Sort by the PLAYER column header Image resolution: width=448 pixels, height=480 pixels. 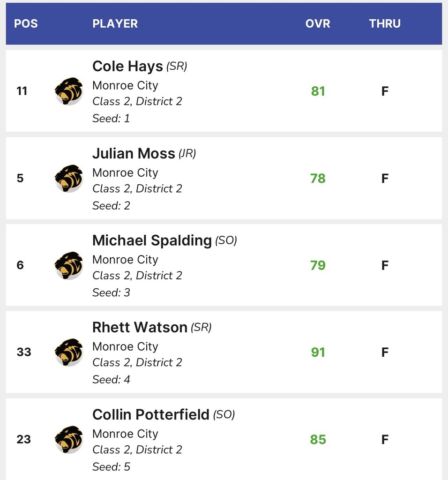pos(115,23)
